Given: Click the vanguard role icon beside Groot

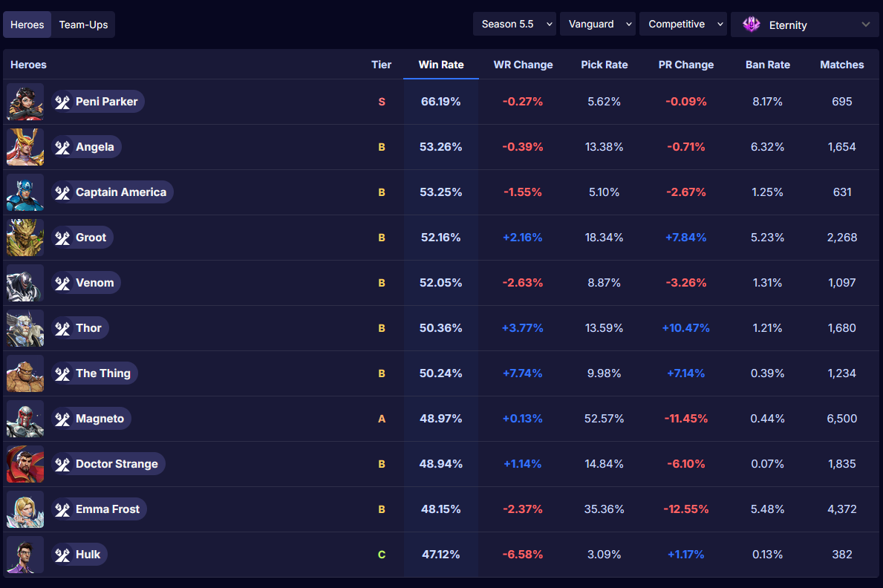Looking at the screenshot, I should 62,238.
